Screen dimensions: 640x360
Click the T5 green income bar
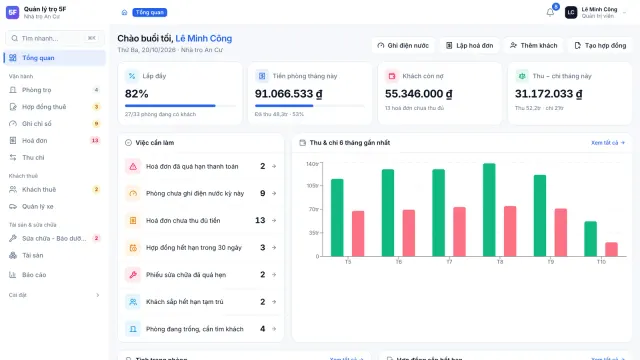pyautogui.click(x=337, y=218)
